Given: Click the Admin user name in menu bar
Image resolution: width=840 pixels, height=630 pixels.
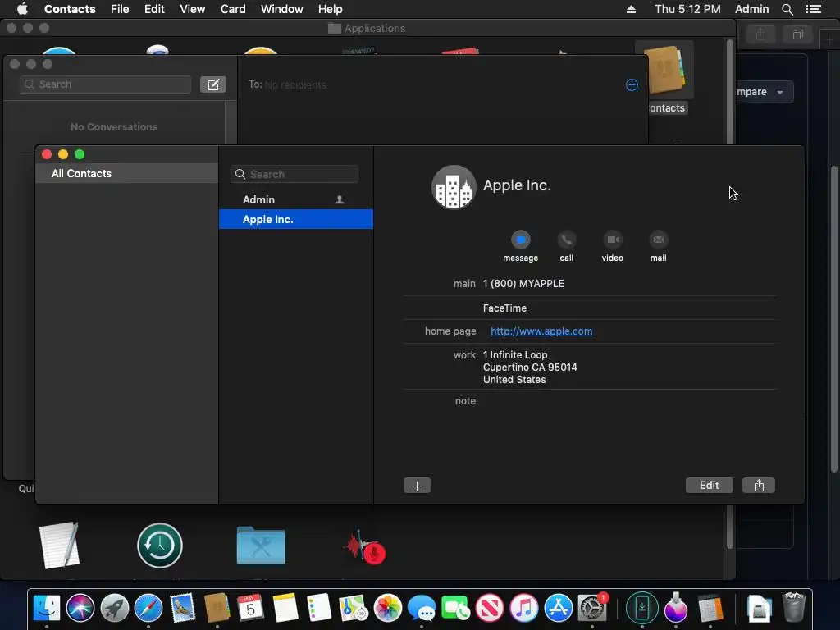Looking at the screenshot, I should (751, 9).
